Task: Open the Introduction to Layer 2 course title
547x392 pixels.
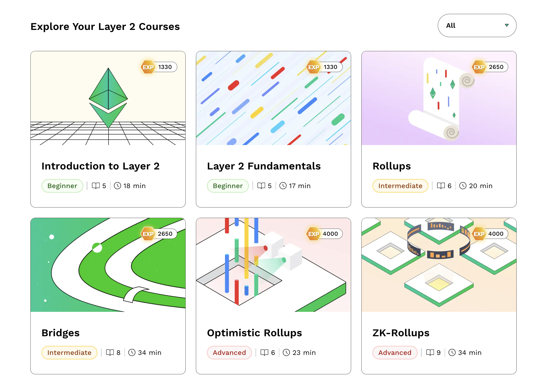Action: (101, 166)
